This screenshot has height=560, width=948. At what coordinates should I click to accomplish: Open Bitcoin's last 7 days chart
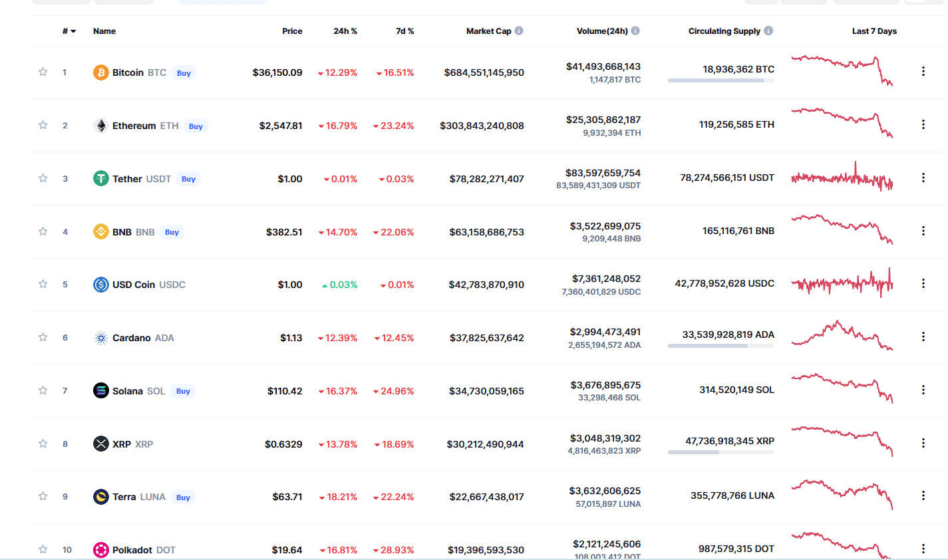point(842,70)
